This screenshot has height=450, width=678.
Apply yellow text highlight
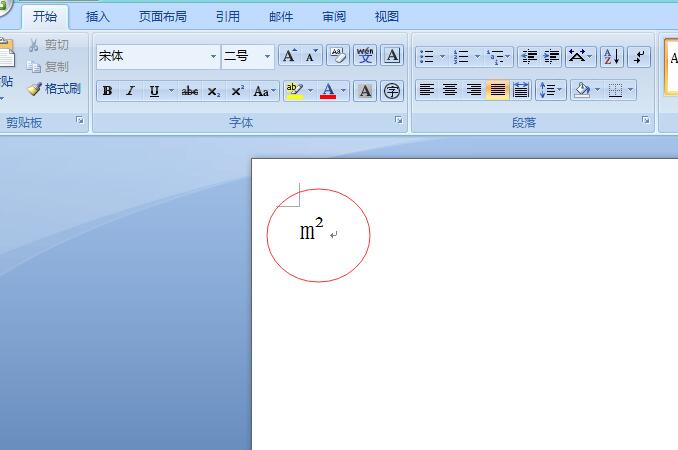point(294,91)
